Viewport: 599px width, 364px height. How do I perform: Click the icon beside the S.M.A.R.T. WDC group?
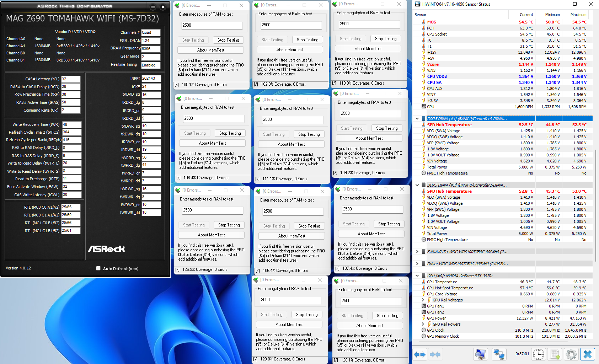click(x=423, y=252)
